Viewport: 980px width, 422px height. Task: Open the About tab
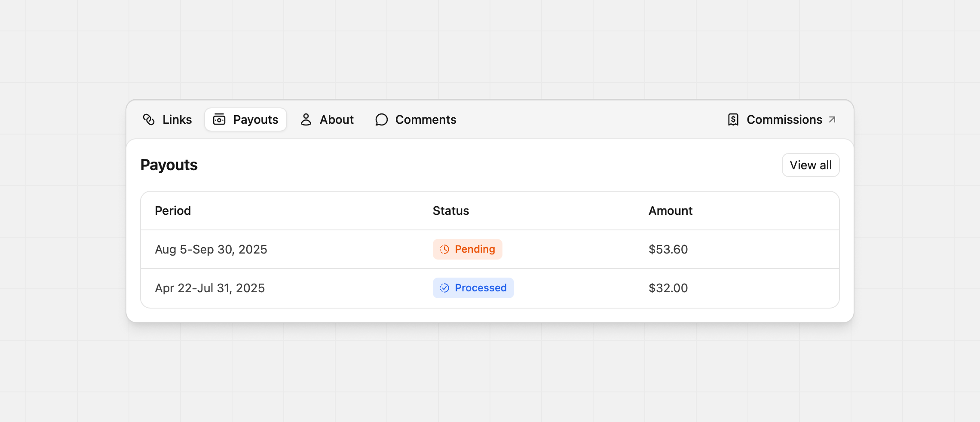pyautogui.click(x=328, y=119)
